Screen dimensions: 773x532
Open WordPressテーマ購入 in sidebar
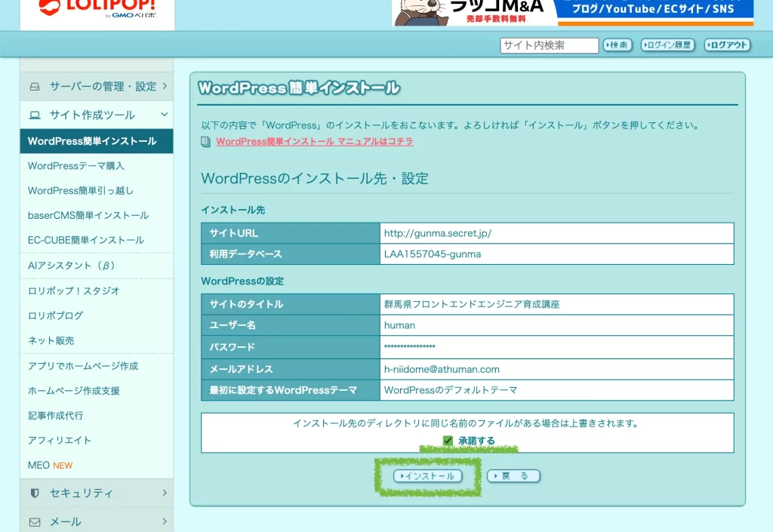[76, 166]
